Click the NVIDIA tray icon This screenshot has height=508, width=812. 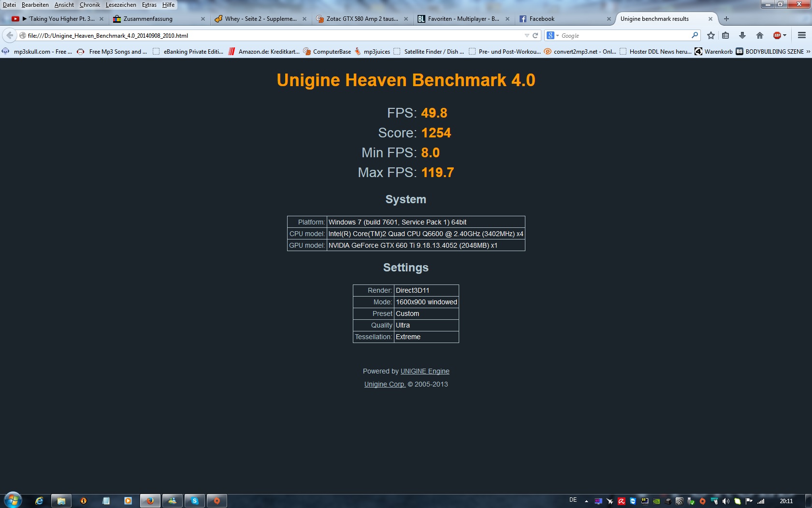click(656, 501)
